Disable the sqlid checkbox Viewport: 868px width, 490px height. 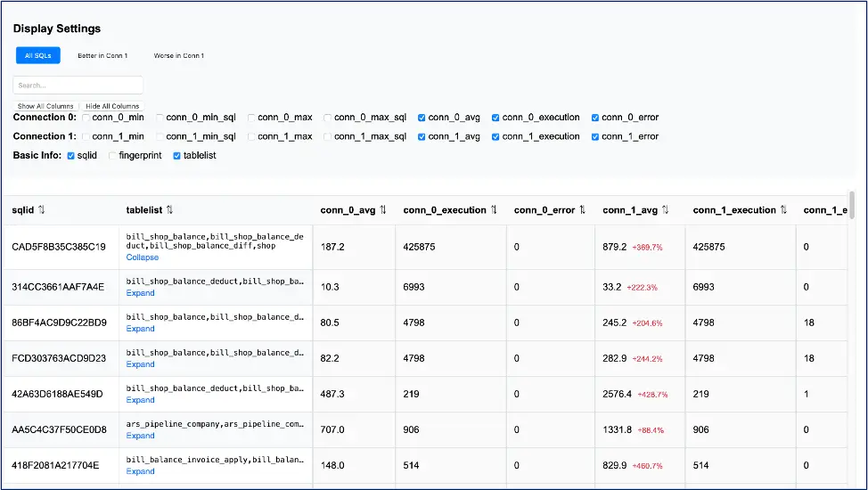point(71,156)
